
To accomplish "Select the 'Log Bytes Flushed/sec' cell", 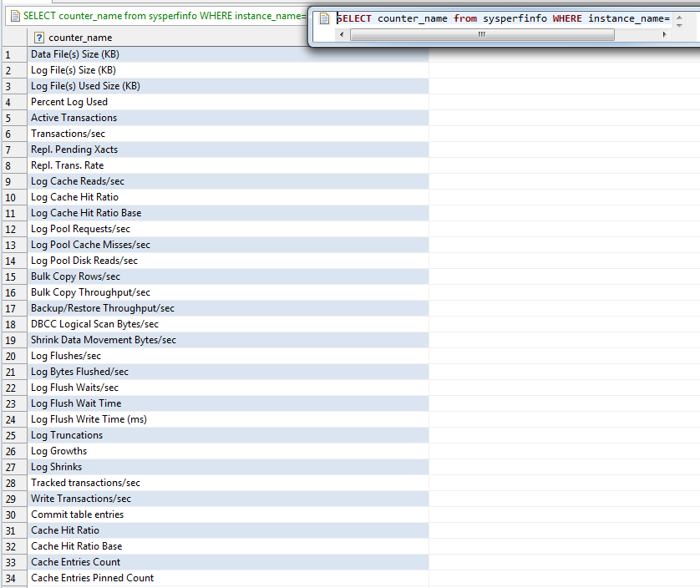I will [228, 372].
